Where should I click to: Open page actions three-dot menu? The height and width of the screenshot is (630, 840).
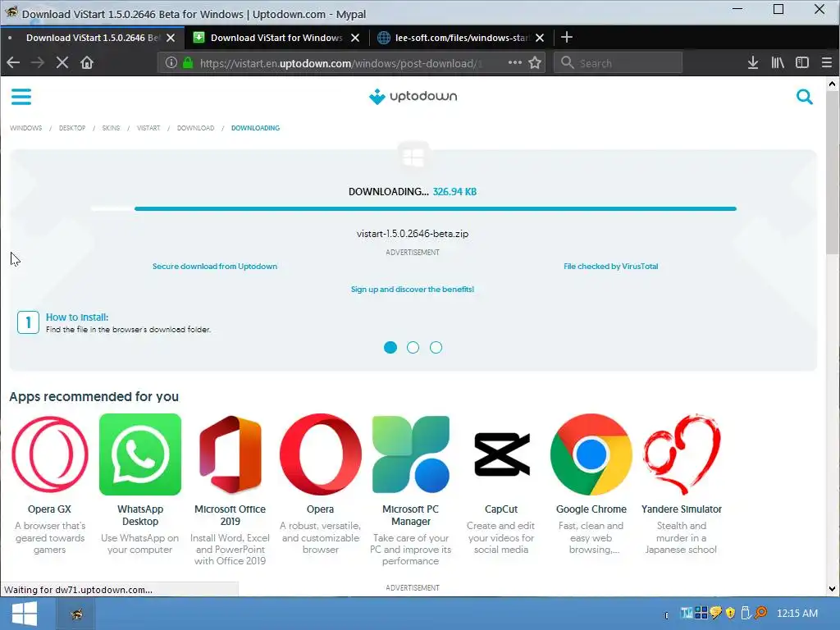point(515,62)
